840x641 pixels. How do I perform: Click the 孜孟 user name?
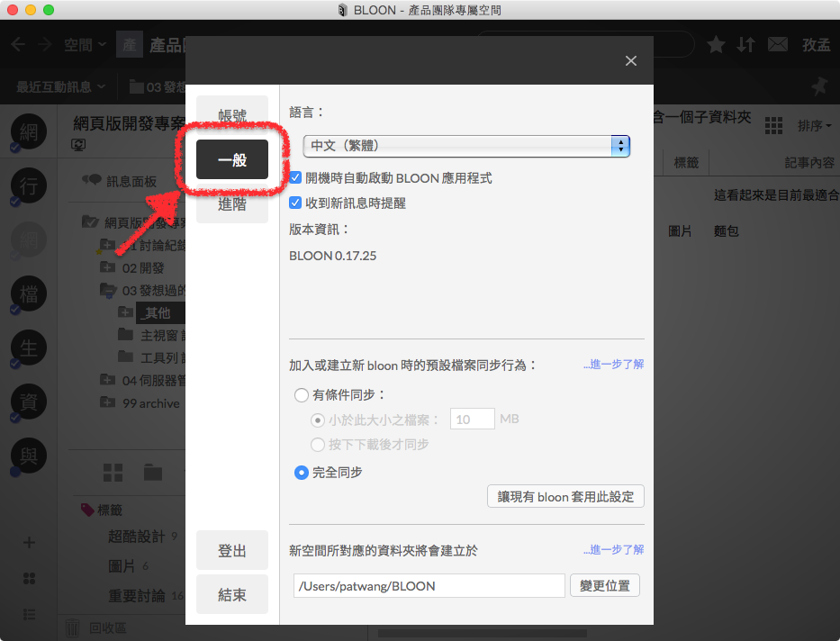pos(816,45)
